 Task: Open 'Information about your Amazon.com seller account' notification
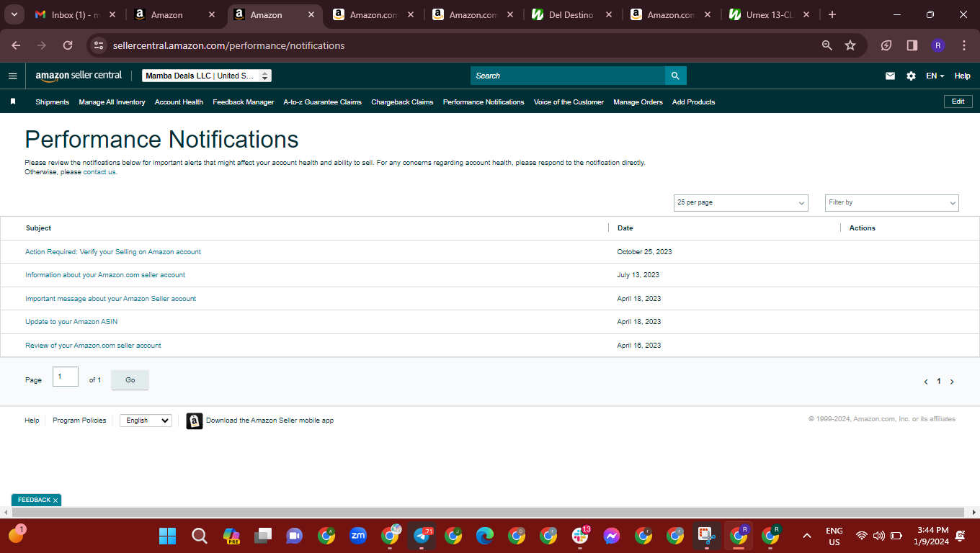pos(105,275)
